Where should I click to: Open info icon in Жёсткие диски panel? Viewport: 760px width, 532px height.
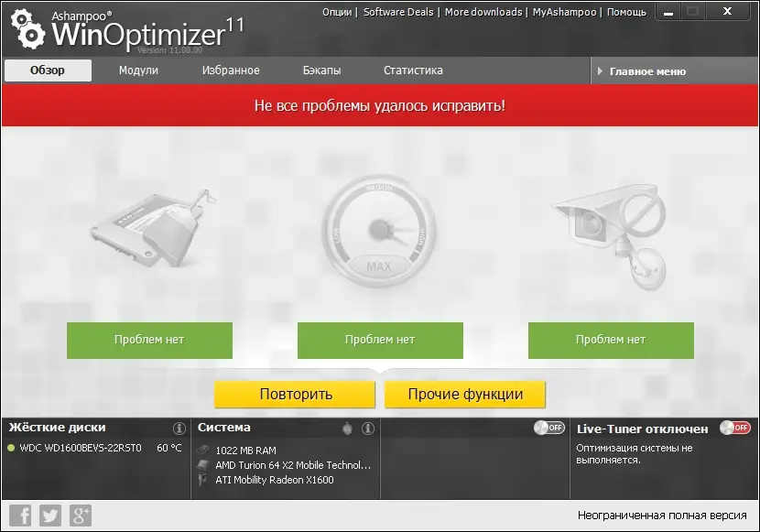pos(179,429)
